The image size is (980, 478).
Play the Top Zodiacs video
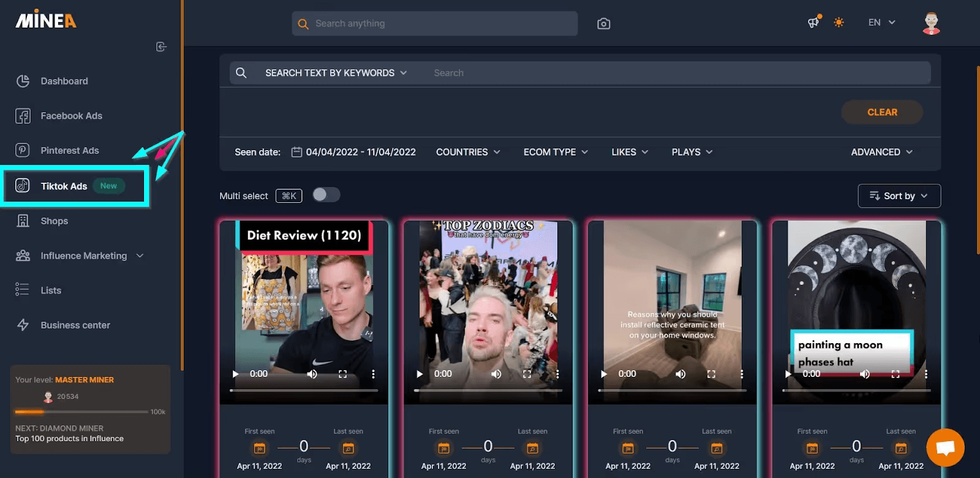[x=420, y=374]
